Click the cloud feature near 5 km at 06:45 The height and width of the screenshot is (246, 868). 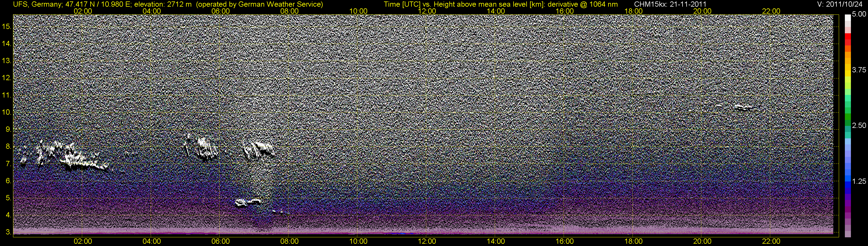click(x=249, y=202)
